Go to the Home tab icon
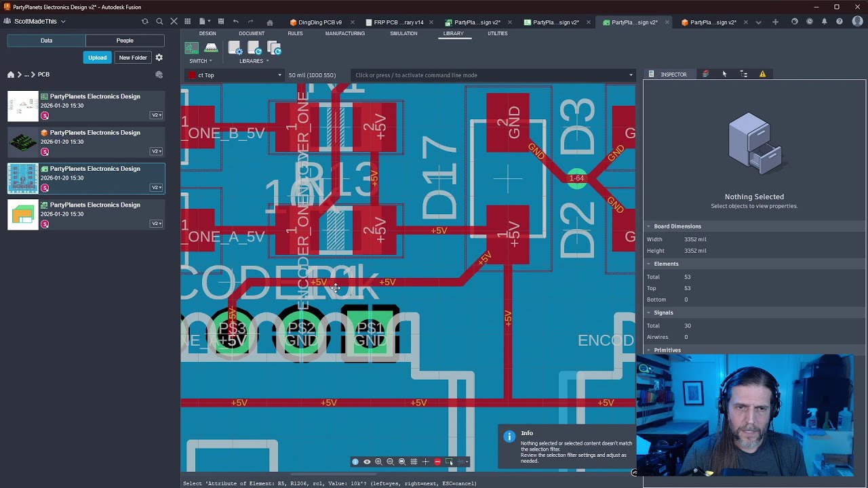This screenshot has height=488, width=868. click(270, 22)
